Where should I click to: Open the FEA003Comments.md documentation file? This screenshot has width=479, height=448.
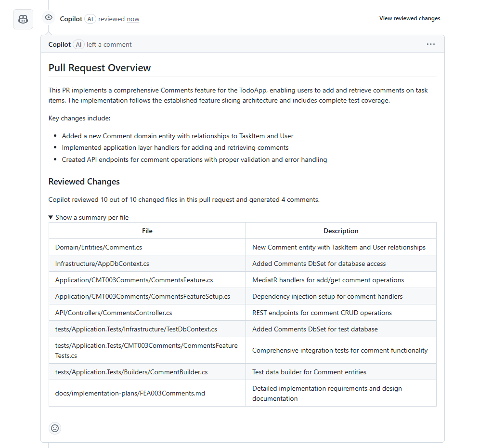coord(130,393)
